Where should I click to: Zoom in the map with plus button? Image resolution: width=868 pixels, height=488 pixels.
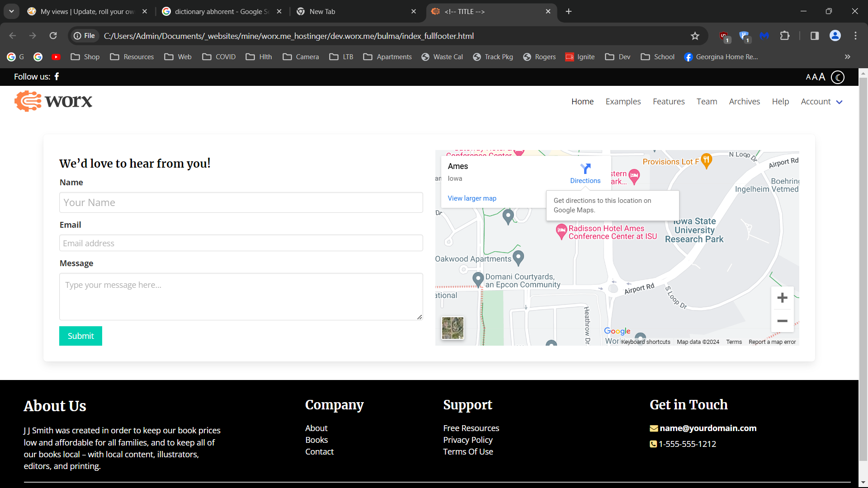(x=782, y=298)
